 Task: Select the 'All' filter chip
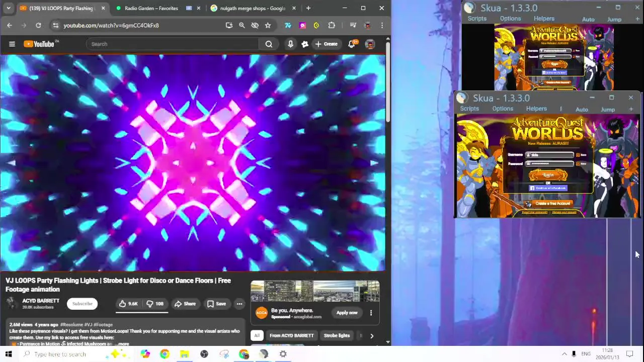coord(257,335)
